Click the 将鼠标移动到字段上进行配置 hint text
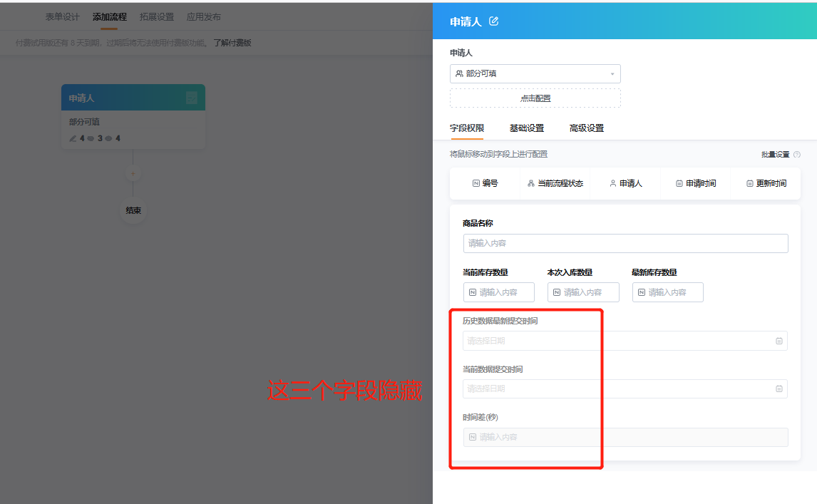Screen dimensions: 817x504 498,154
